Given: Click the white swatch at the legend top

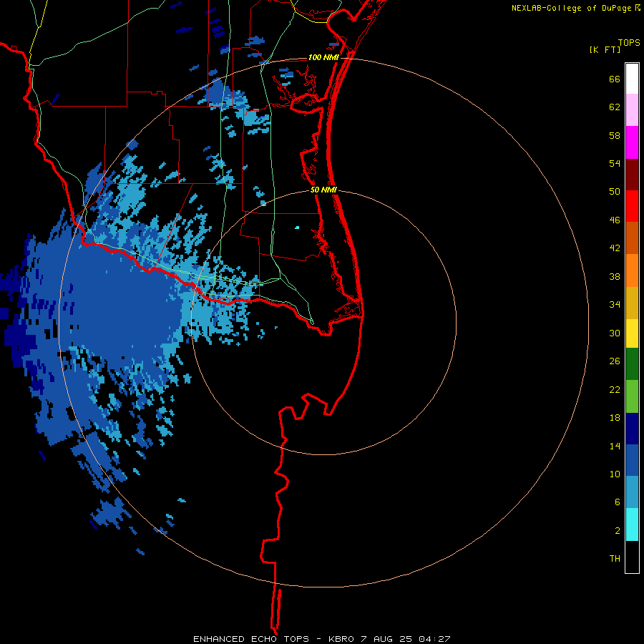Looking at the screenshot, I should (632, 79).
